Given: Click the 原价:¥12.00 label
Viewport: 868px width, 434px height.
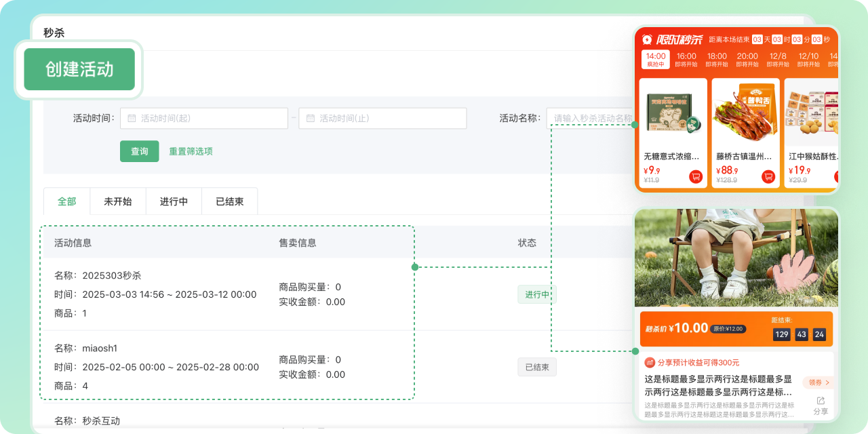Looking at the screenshot, I should tap(728, 329).
